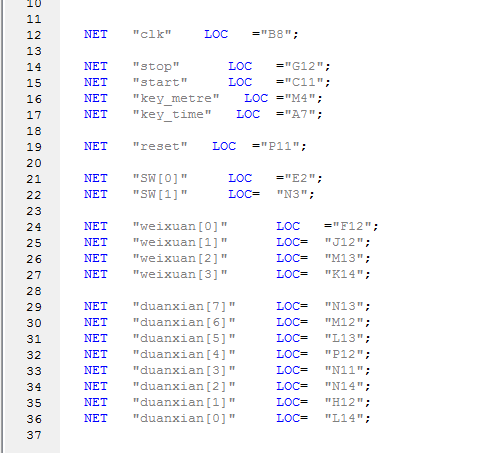Click the "duanxian[7]" net name
Screen dimensions: 497x453
pos(184,306)
